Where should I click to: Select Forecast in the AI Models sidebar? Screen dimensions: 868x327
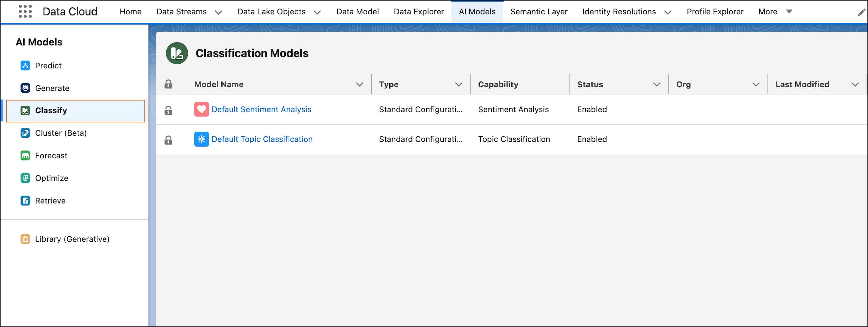[x=51, y=156]
